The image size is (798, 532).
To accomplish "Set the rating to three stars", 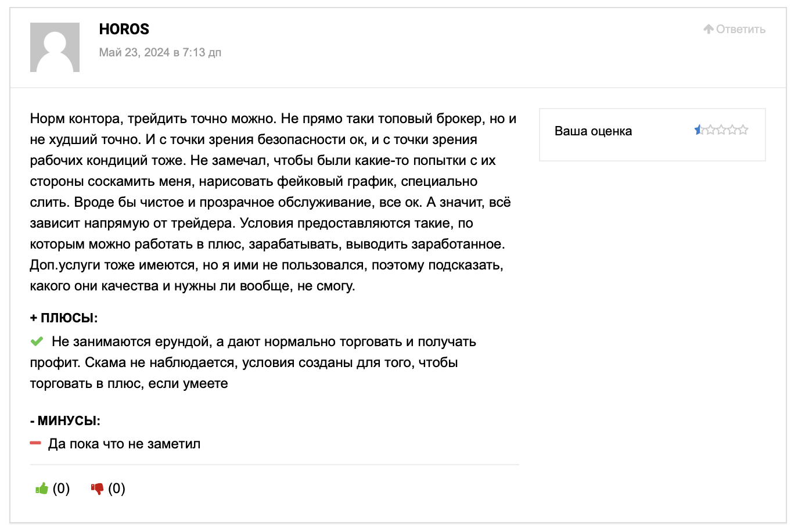I will [721, 130].
